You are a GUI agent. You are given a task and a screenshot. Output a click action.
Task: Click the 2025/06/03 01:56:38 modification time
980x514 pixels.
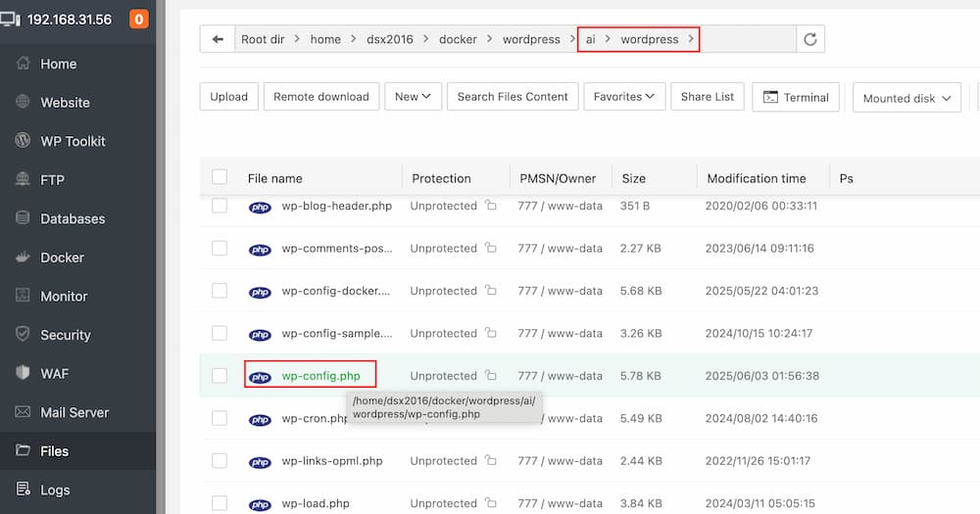pos(761,376)
